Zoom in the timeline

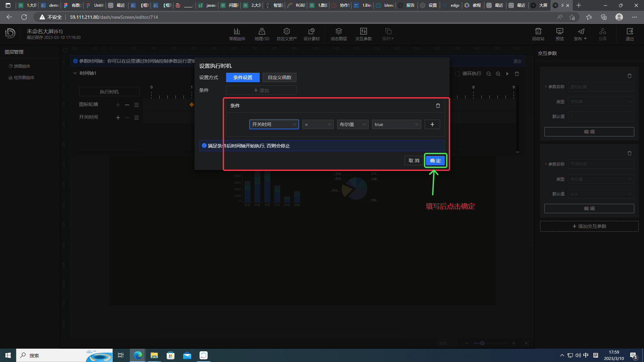click(498, 74)
